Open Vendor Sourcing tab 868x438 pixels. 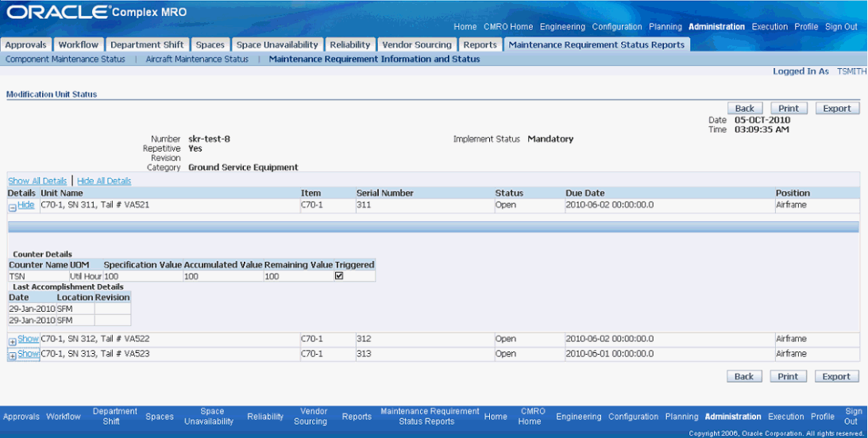(417, 44)
